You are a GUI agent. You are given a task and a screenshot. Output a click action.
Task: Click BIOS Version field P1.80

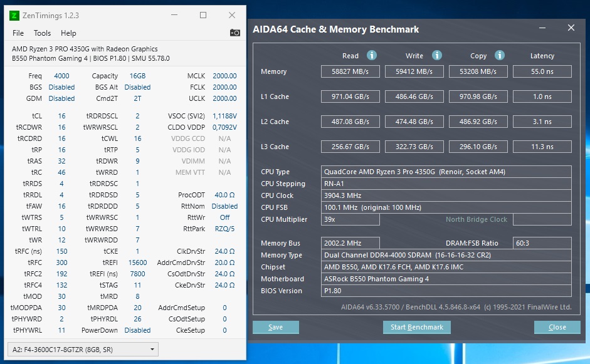point(446,291)
